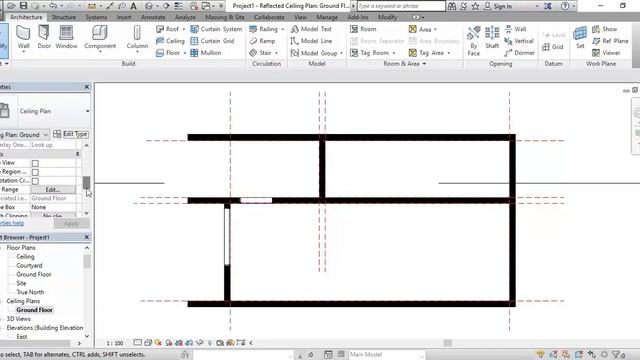Image resolution: width=640 pixels, height=360 pixels.
Task: Select the Grid datum tool
Action: pyautogui.click(x=553, y=47)
